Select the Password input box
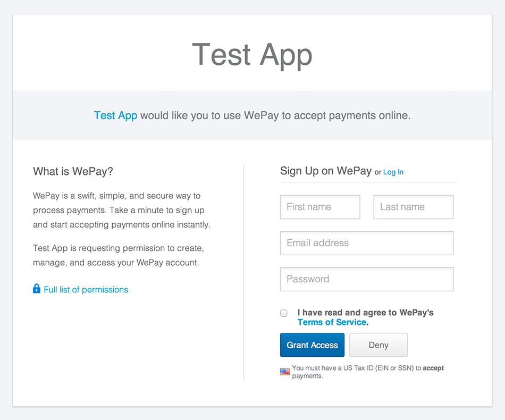 [x=367, y=279]
